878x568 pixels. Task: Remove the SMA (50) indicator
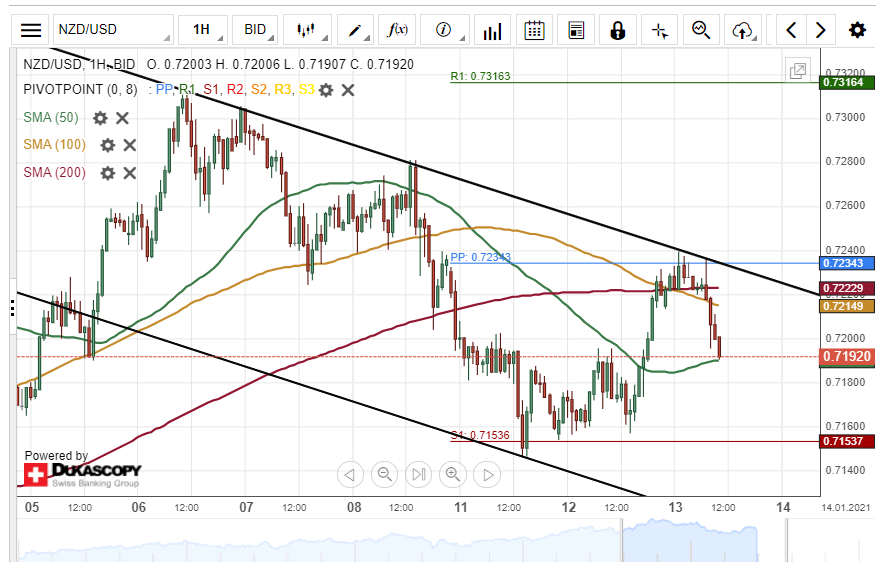point(122,118)
